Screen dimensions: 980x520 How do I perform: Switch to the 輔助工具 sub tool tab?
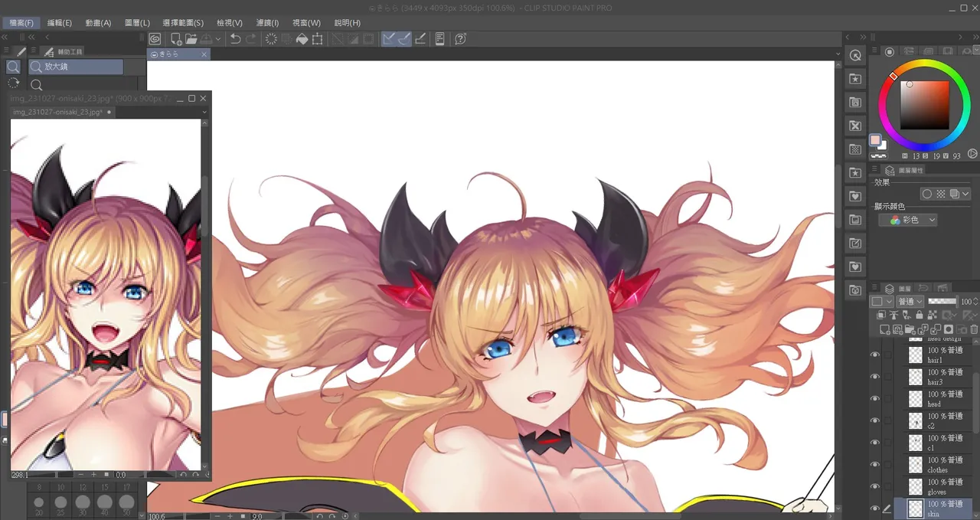tap(64, 51)
